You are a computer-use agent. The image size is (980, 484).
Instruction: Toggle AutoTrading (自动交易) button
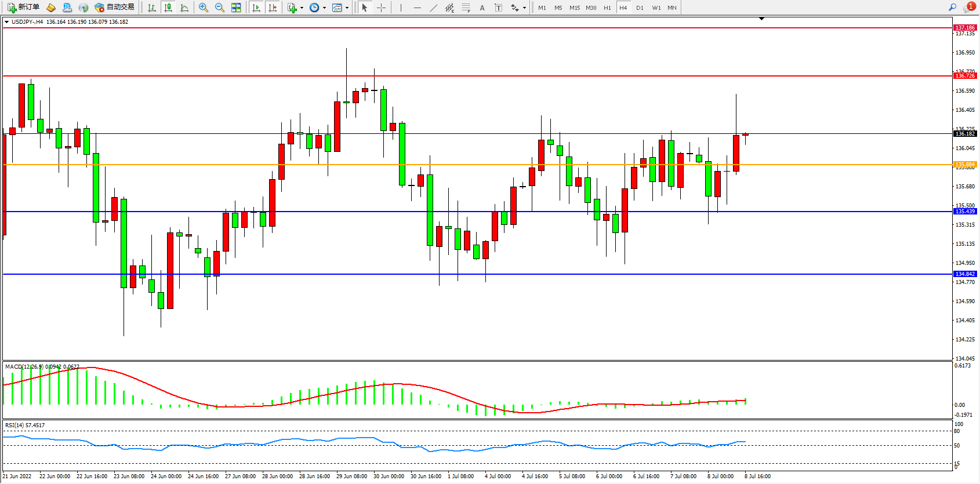point(114,8)
